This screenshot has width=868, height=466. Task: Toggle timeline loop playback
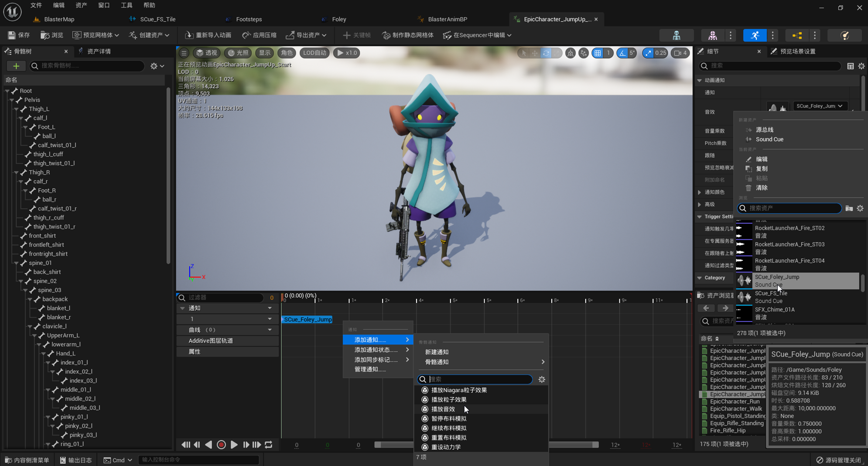click(x=269, y=445)
